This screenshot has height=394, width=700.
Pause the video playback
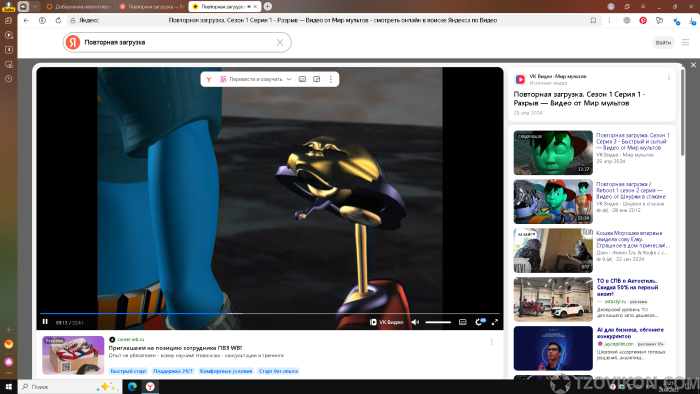coord(45,322)
